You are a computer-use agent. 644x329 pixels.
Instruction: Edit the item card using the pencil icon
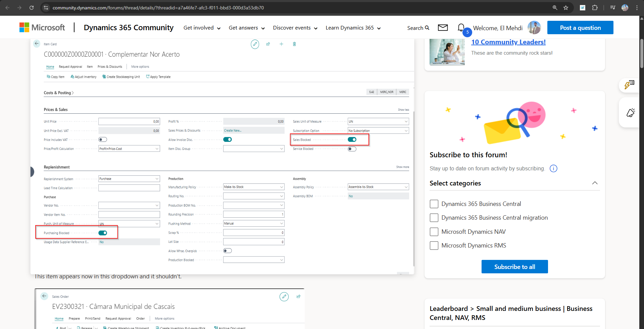(x=255, y=44)
